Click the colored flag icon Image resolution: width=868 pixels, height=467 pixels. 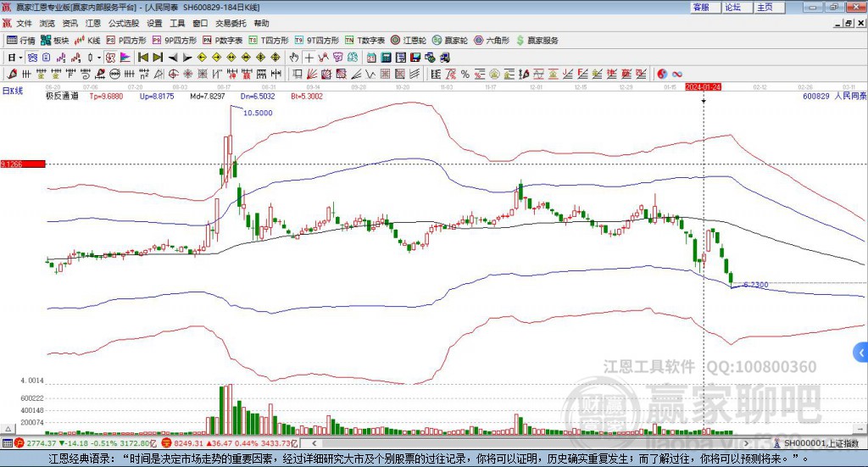click(125, 58)
